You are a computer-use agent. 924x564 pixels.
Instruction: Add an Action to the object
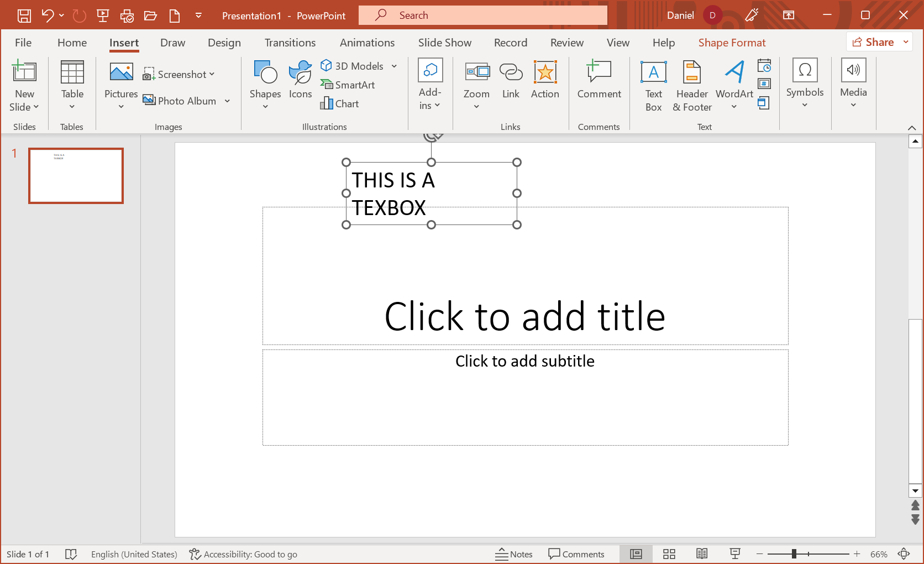click(545, 80)
